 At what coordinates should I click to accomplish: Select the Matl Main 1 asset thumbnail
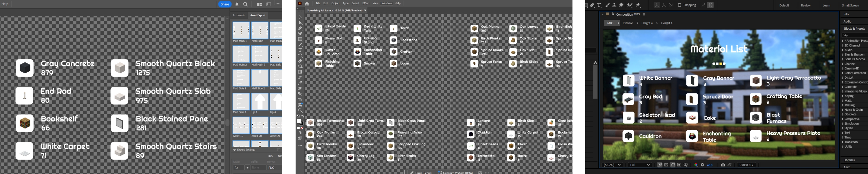(241, 30)
